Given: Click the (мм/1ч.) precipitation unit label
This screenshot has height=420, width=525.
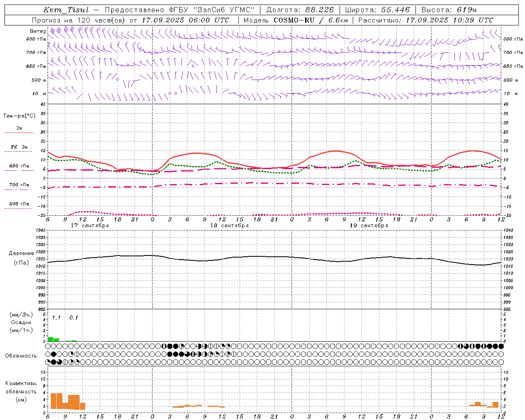Looking at the screenshot, I should (x=21, y=330).
